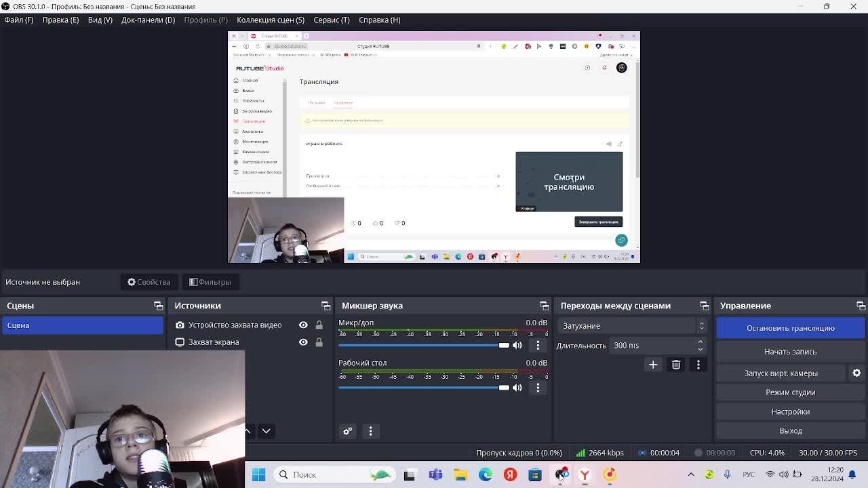Screen dimensions: 868x488
Task: Pop out the Микшер звука dock panel
Action: (544, 306)
